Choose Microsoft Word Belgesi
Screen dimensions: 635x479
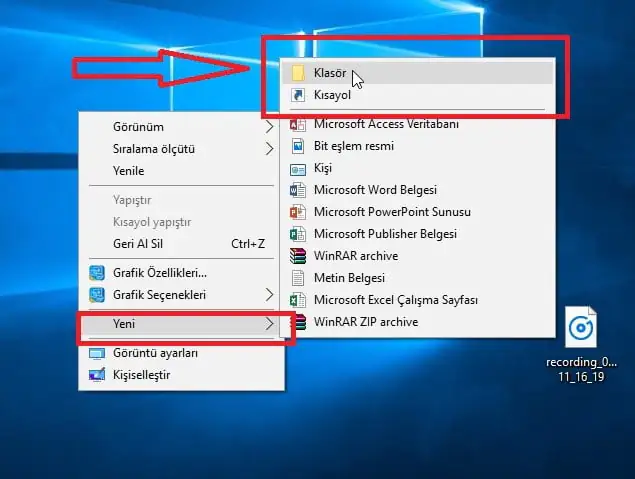click(418, 190)
